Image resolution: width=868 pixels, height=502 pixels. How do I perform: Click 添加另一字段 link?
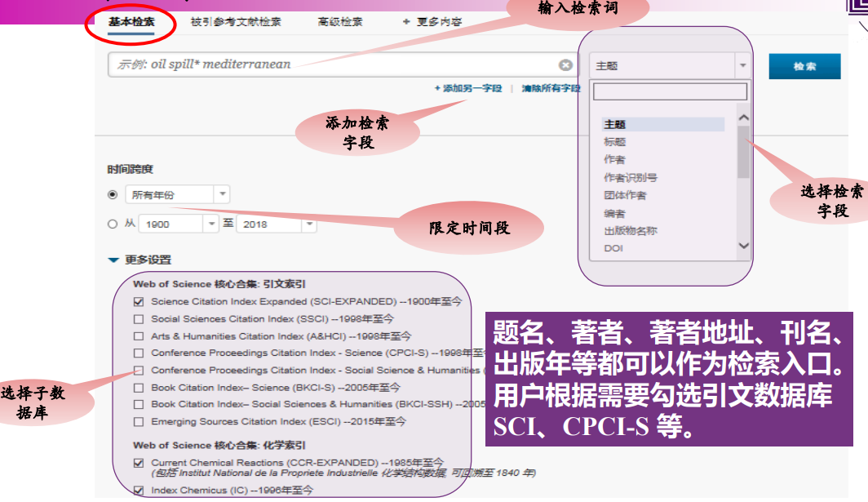coord(467,88)
